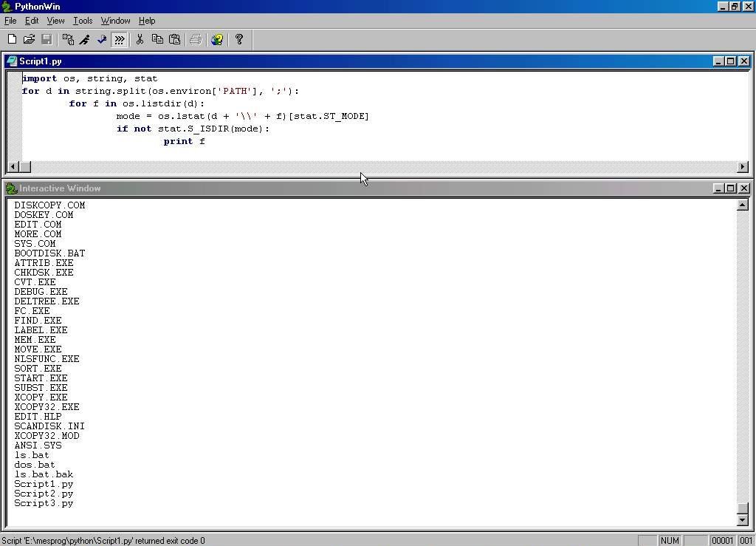Viewport: 756px width, 546px height.
Task: Open the Tools menu
Action: (83, 21)
